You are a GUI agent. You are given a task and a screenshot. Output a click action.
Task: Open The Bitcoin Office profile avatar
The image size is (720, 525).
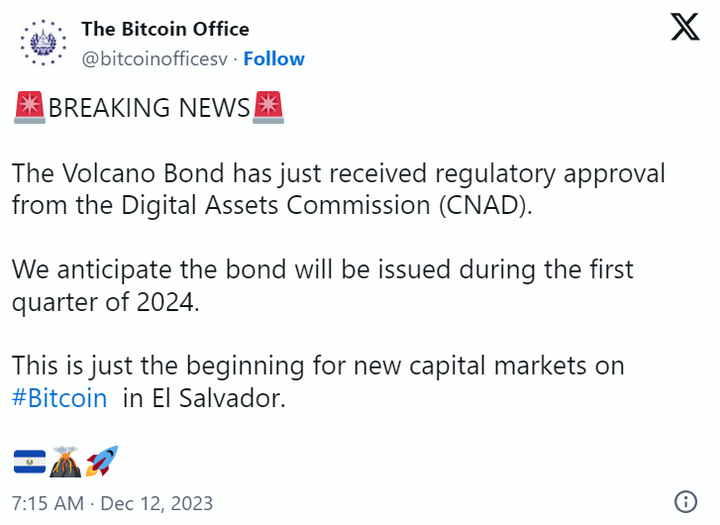point(40,43)
